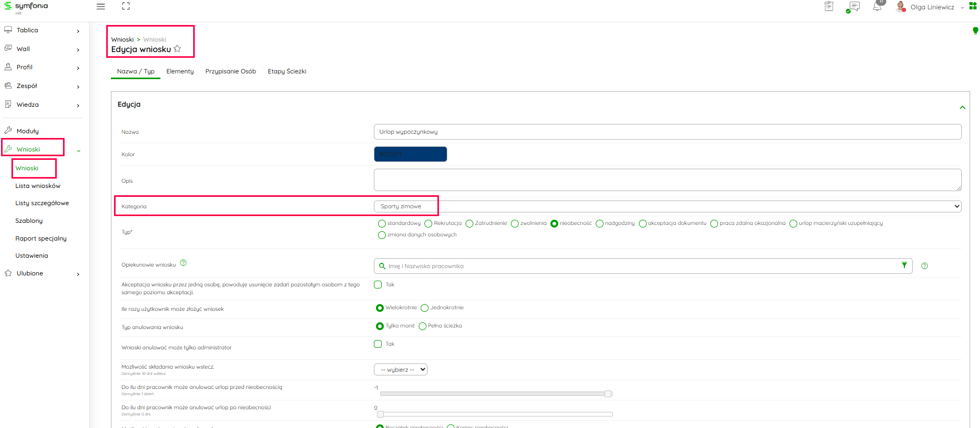Click the fullscreen brackets icon
This screenshot has width=980, height=428.
[126, 6]
